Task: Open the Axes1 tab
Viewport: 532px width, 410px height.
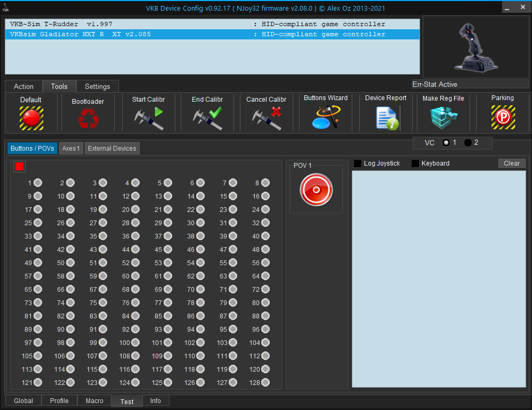Action: tap(71, 149)
